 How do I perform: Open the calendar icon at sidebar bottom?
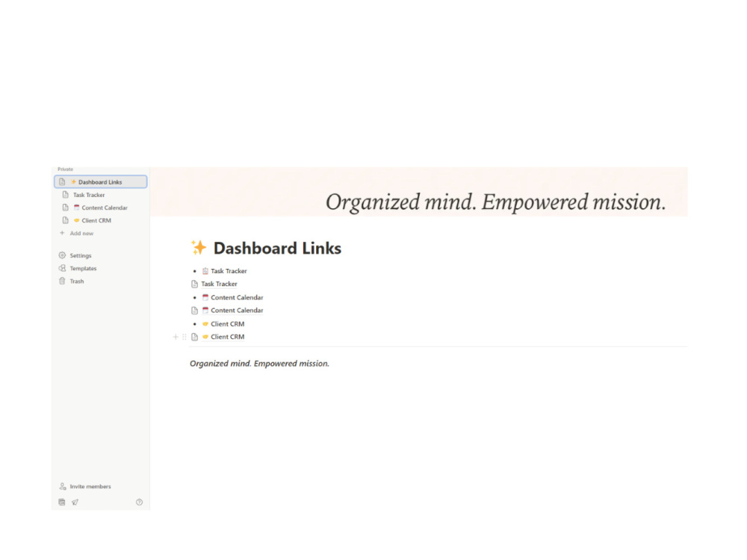(x=62, y=502)
